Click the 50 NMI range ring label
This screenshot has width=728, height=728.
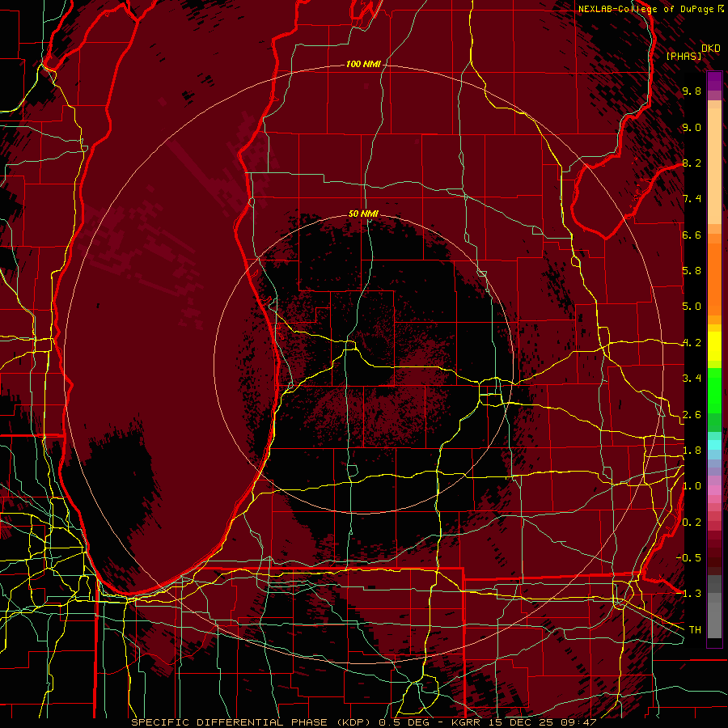click(x=363, y=214)
